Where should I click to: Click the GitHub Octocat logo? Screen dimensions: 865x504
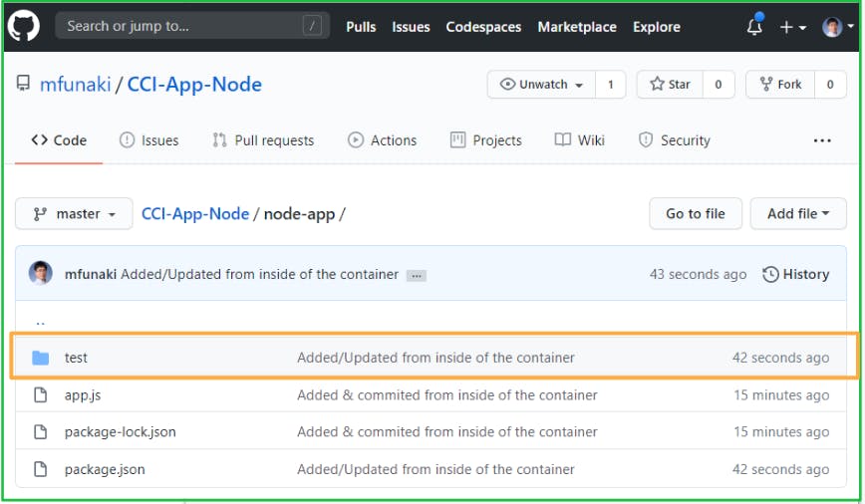[x=24, y=26]
